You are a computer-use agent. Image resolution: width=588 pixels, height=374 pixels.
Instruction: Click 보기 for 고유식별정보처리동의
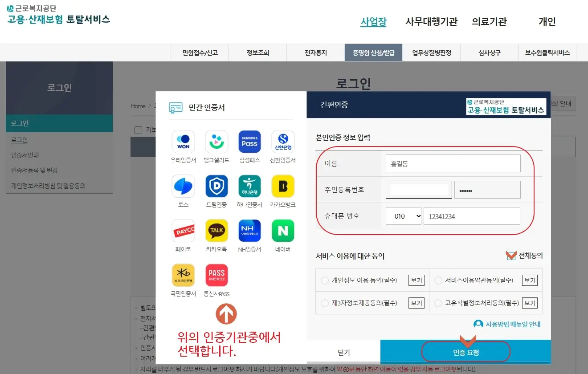click(x=530, y=303)
